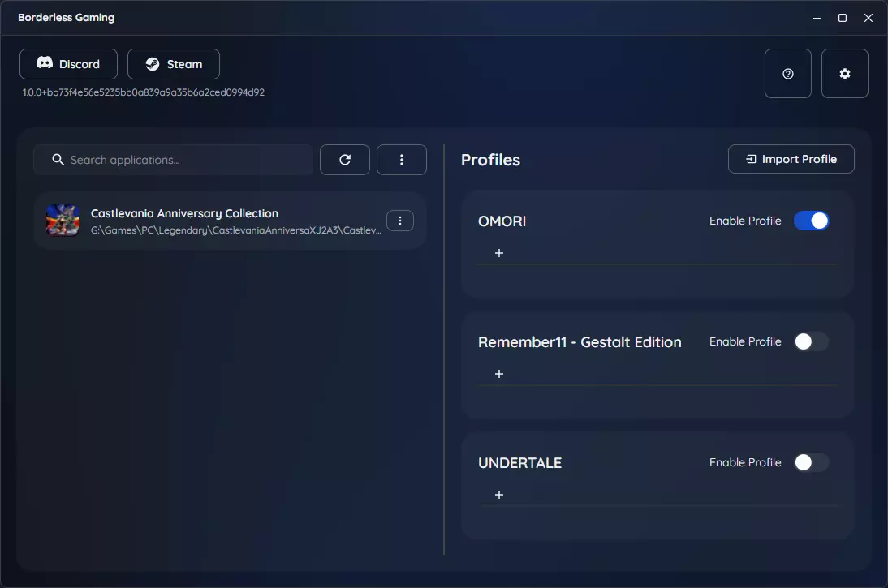Open Castlevania Anniversary Collection options menu
This screenshot has width=888, height=588.
[x=400, y=221]
